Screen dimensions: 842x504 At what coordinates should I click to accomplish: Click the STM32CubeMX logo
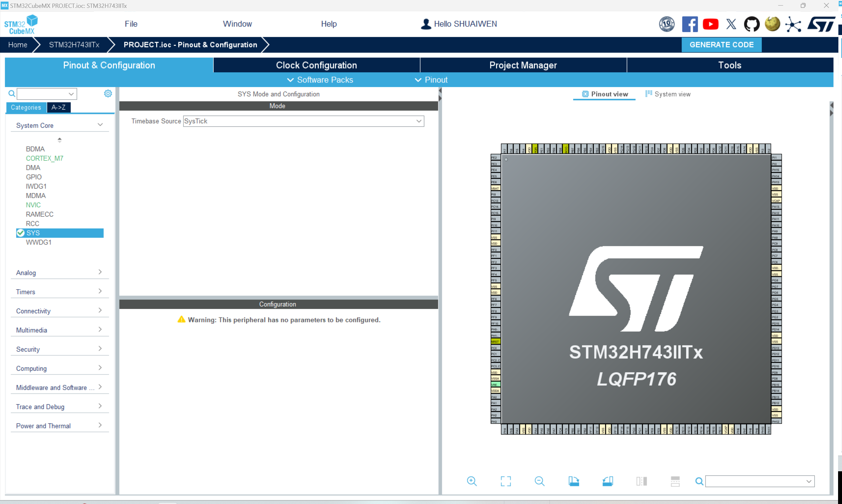[21, 24]
